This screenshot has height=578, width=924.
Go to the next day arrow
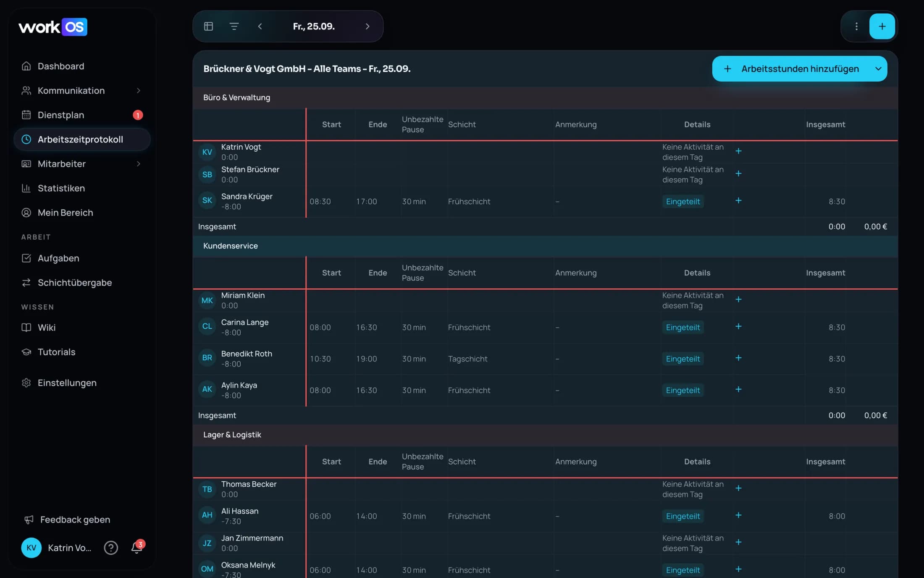pos(367,26)
